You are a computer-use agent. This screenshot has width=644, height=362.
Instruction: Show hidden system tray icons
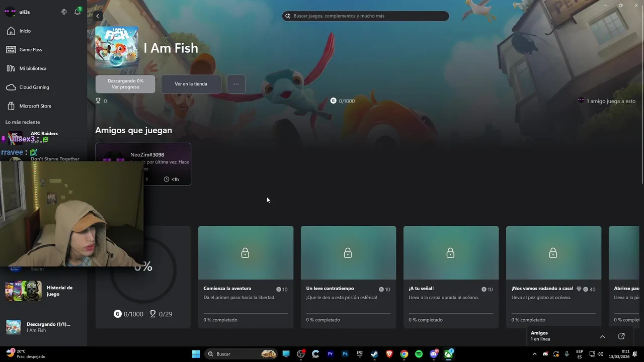coord(535,354)
